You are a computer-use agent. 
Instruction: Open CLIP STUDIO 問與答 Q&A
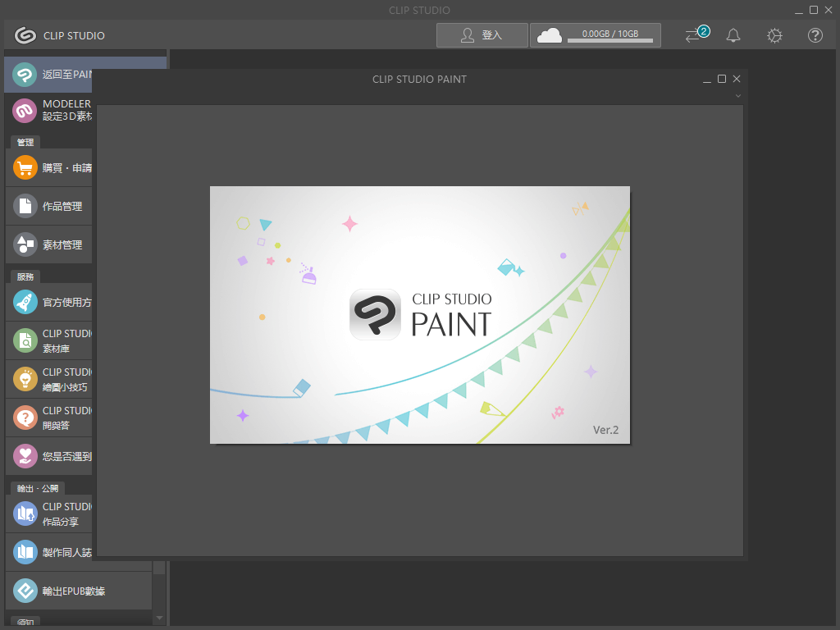click(25, 418)
